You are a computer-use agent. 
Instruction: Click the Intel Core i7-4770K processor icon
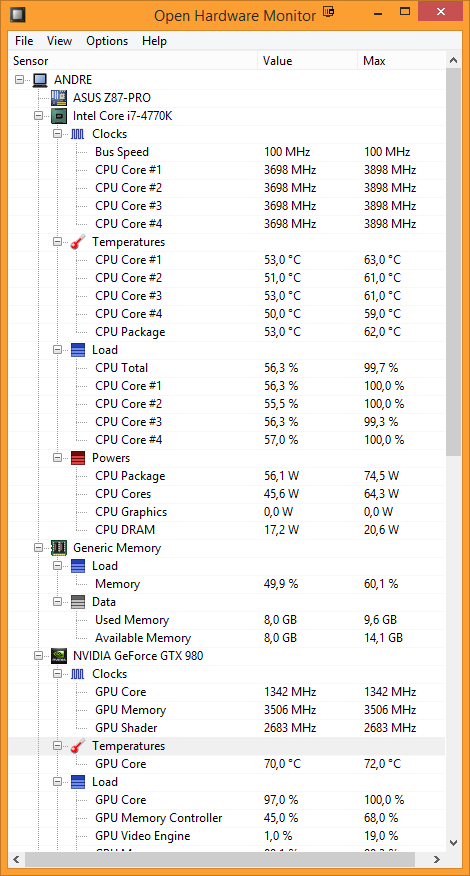(59, 116)
